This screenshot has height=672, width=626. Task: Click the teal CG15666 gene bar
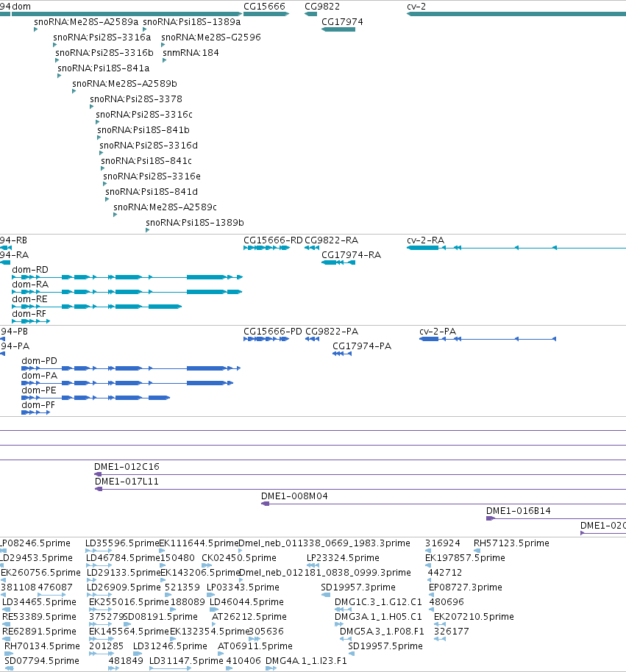266,14
